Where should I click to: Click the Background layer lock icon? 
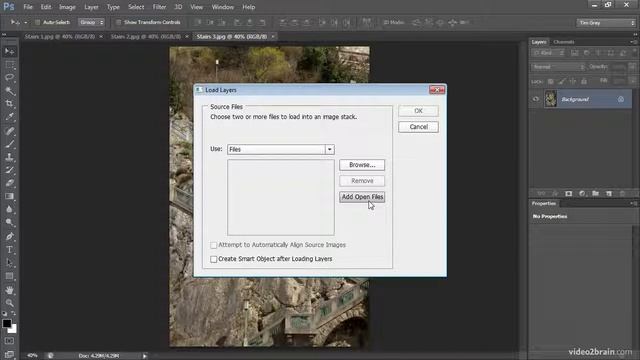click(x=621, y=99)
